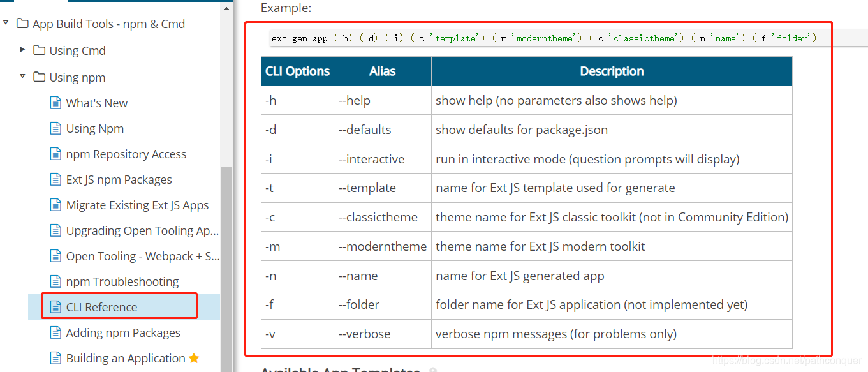The height and width of the screenshot is (372, 868).
Task: Click the --template alias cell
Action: 383,188
